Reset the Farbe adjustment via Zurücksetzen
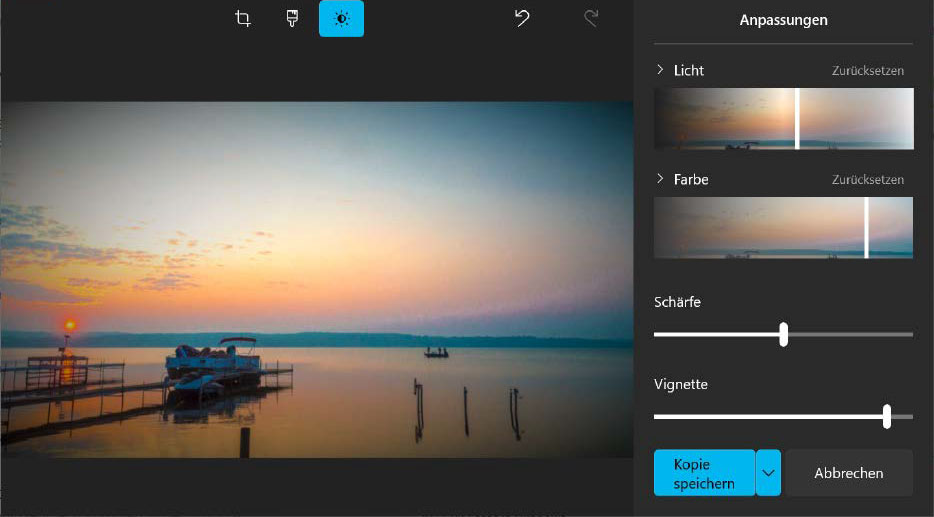Screen dimensions: 934x517 867,179
